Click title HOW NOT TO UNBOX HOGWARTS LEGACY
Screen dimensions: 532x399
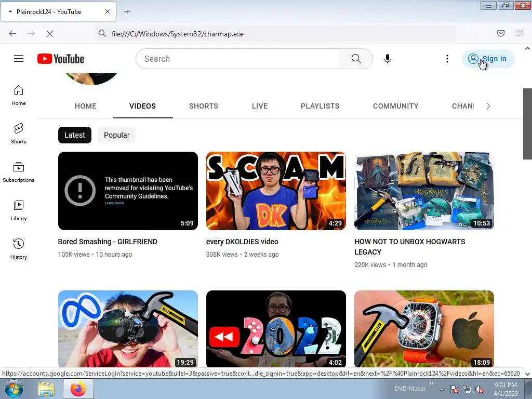(x=410, y=247)
